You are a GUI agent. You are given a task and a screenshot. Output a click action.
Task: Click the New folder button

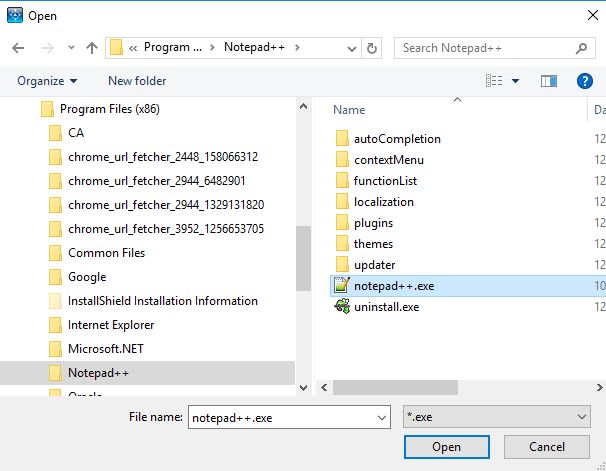137,81
